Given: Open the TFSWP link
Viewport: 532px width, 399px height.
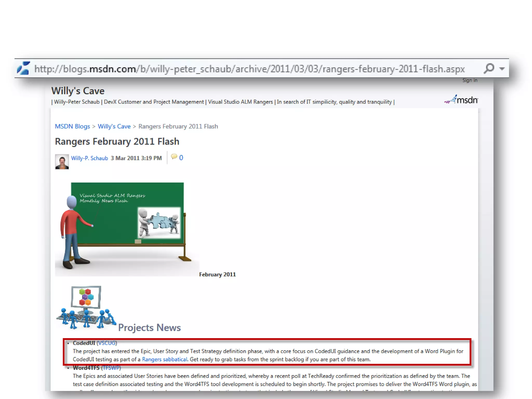Looking at the screenshot, I should pos(111,368).
